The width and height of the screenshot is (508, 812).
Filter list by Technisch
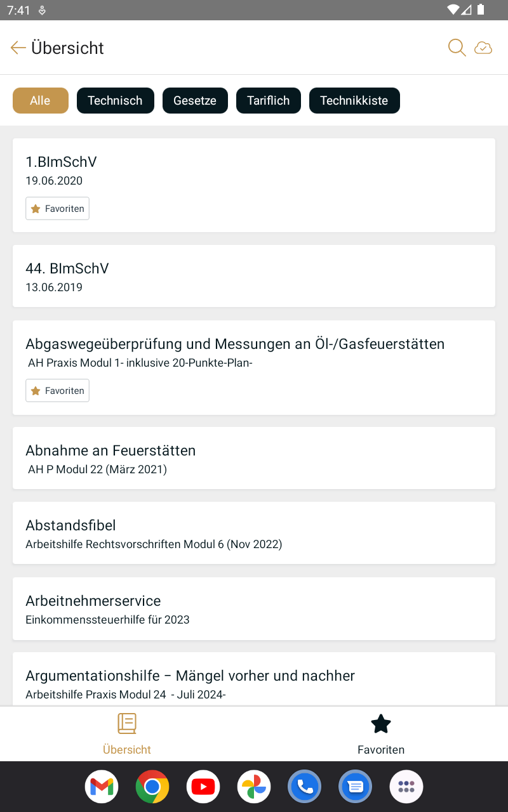tap(115, 100)
